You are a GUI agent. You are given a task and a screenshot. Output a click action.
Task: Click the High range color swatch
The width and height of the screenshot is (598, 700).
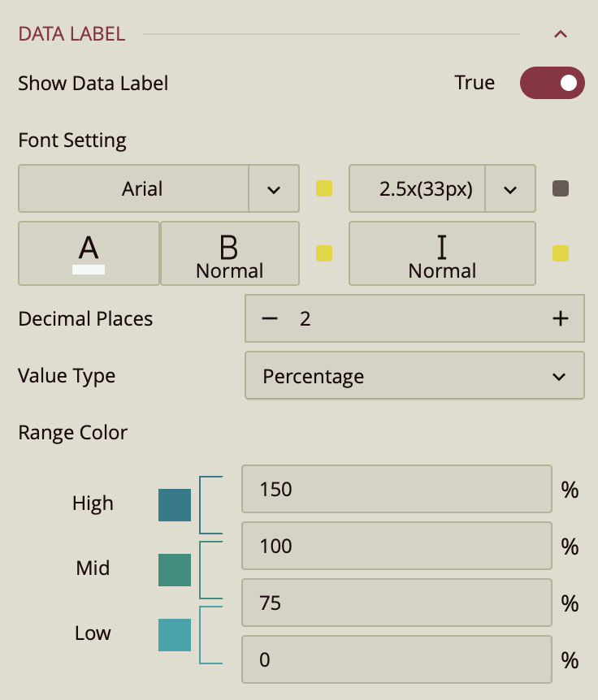tap(175, 504)
